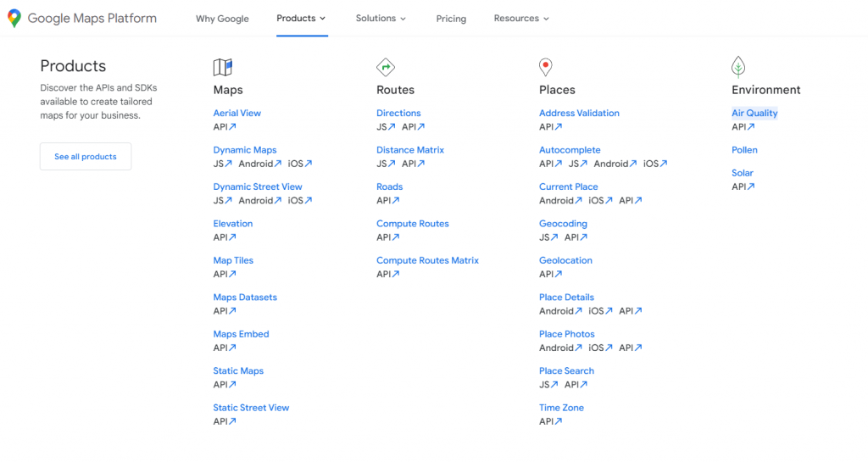Open the Dynamic Maps Android SDK link
868x462 pixels.
259,164
